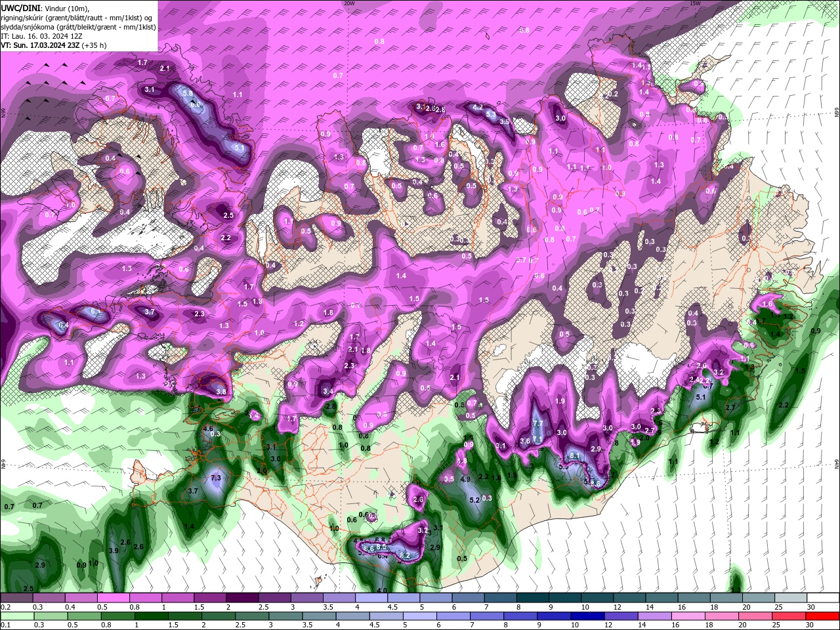Click the '3.4' snowfall value on the map

point(328,392)
